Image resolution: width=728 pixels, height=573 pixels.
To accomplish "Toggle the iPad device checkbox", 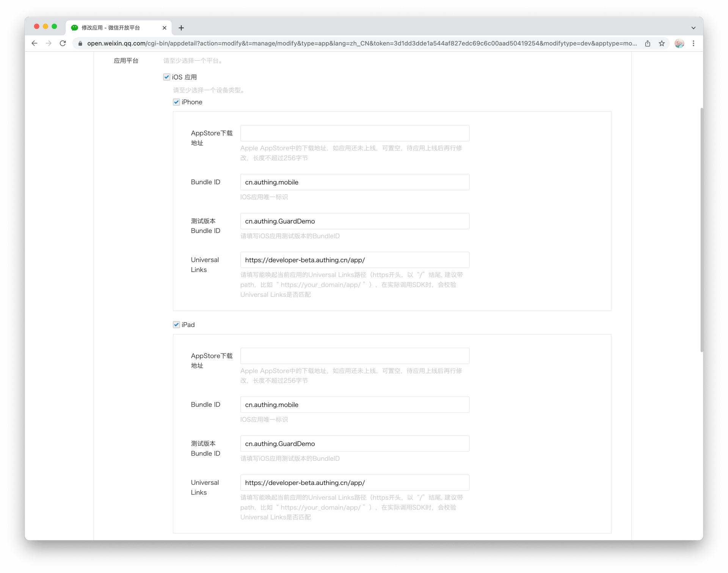I will pyautogui.click(x=176, y=324).
